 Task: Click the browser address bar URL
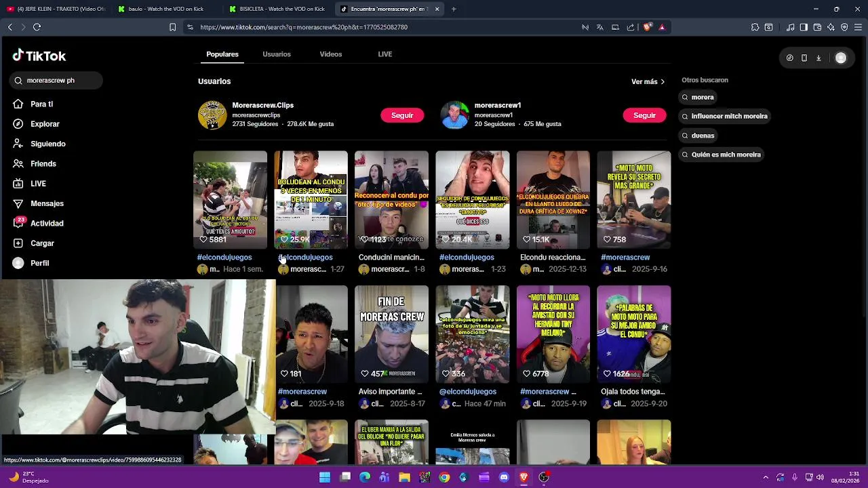pos(304,27)
